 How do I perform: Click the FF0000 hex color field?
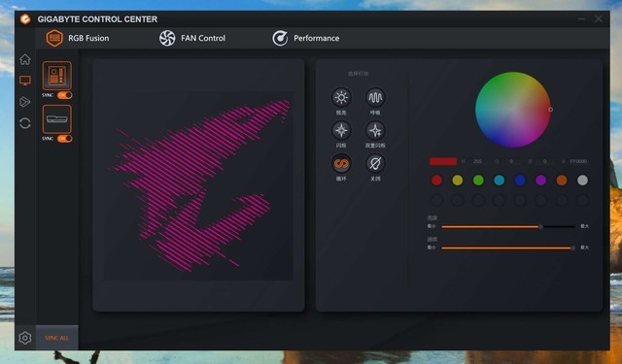point(578,161)
